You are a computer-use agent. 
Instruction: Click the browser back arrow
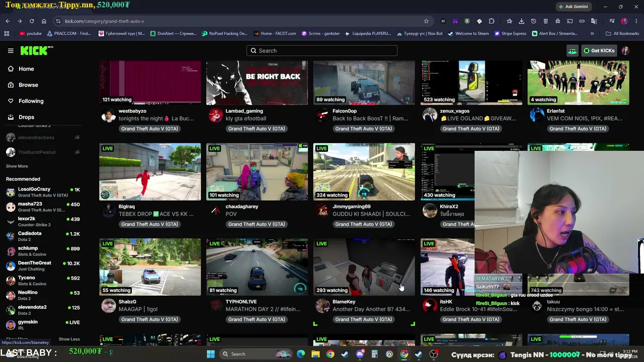point(8,21)
